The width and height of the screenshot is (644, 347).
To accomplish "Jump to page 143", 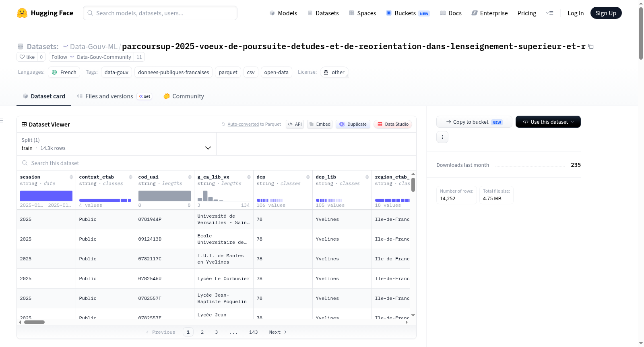I will 253,332.
